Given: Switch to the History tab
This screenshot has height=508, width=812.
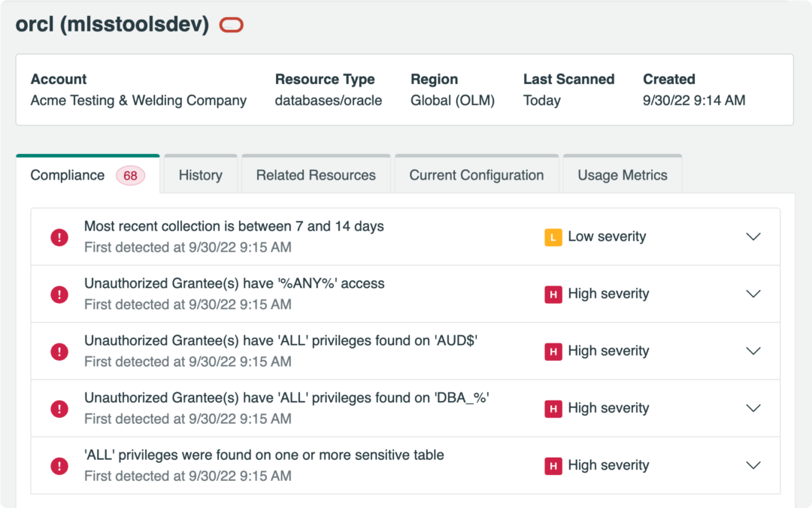Looking at the screenshot, I should point(200,174).
